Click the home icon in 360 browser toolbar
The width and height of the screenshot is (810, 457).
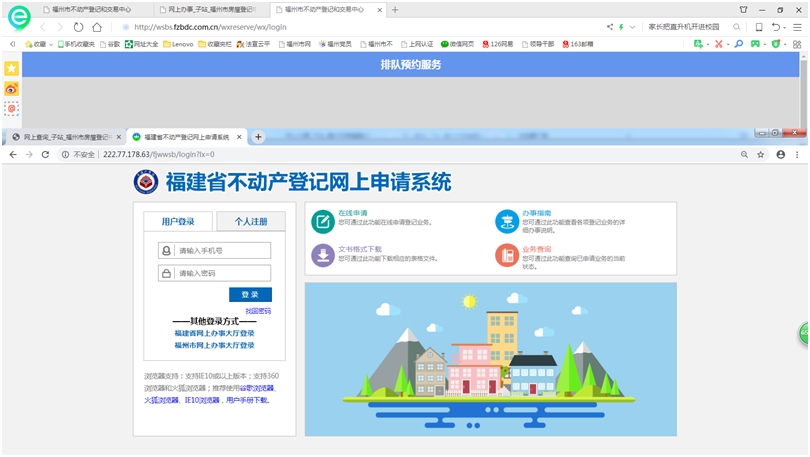(x=97, y=27)
